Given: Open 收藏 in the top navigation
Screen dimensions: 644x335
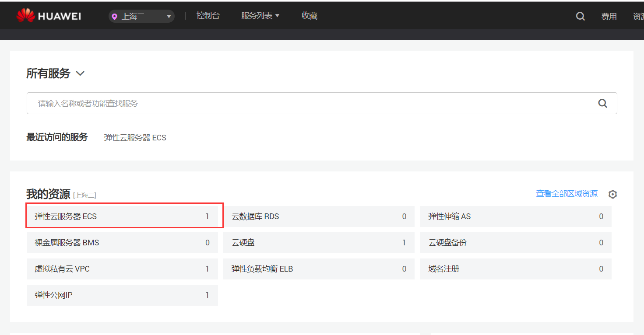Looking at the screenshot, I should pyautogui.click(x=309, y=16).
